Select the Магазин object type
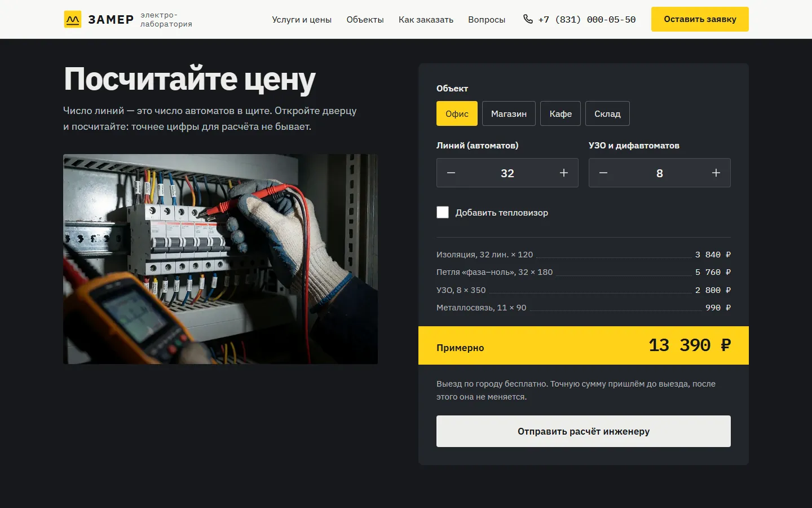812x508 pixels. (x=509, y=113)
